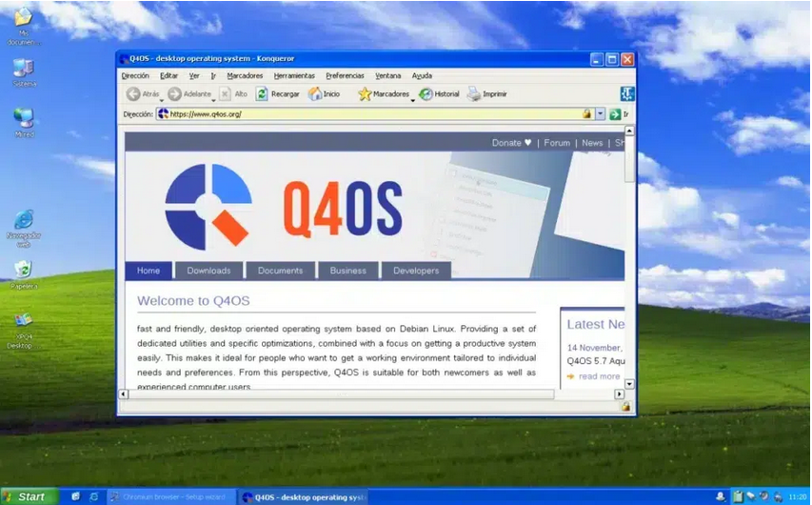The image size is (812, 505).
Task: Click the Welcome to Q4OS heading
Action: (x=193, y=301)
